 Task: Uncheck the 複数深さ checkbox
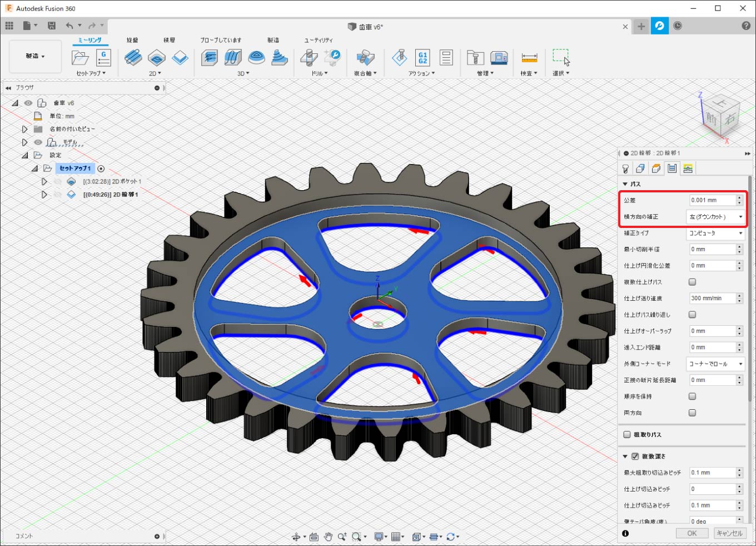tap(635, 456)
